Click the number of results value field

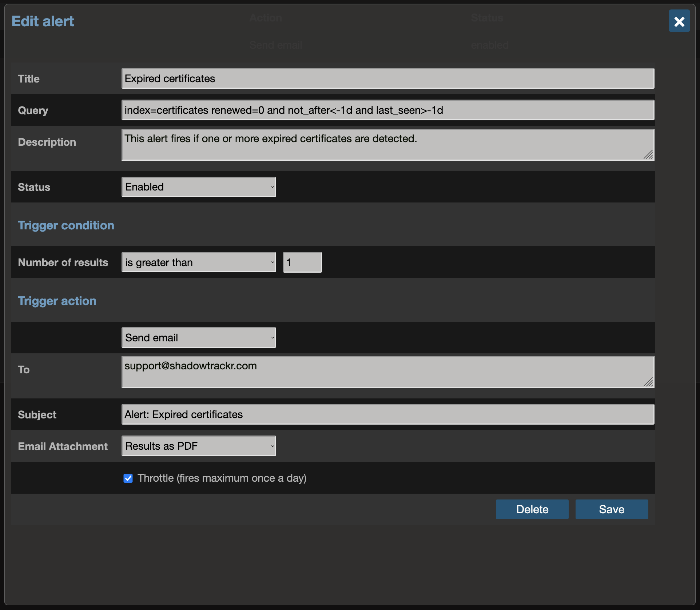pos(302,262)
